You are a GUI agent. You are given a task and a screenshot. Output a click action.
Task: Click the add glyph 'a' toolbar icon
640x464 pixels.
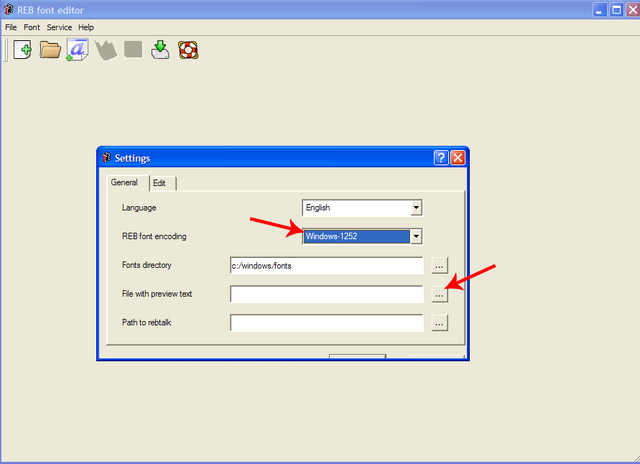click(x=78, y=49)
